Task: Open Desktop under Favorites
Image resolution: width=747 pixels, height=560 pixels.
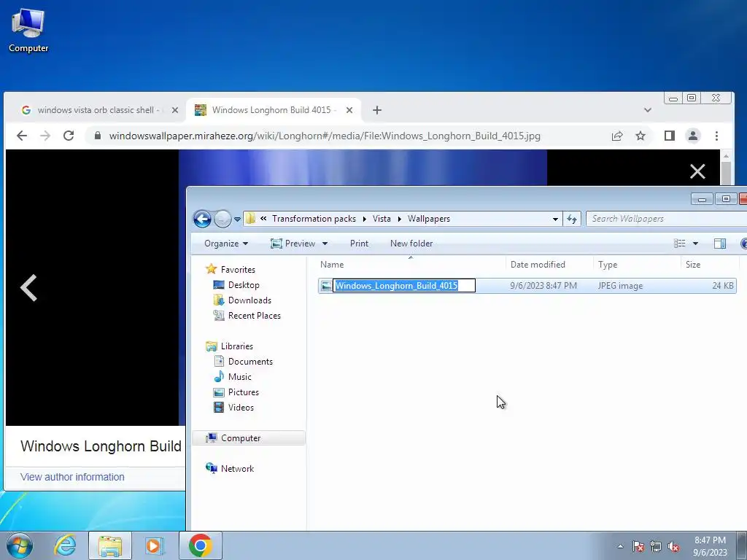Action: pyautogui.click(x=236, y=285)
